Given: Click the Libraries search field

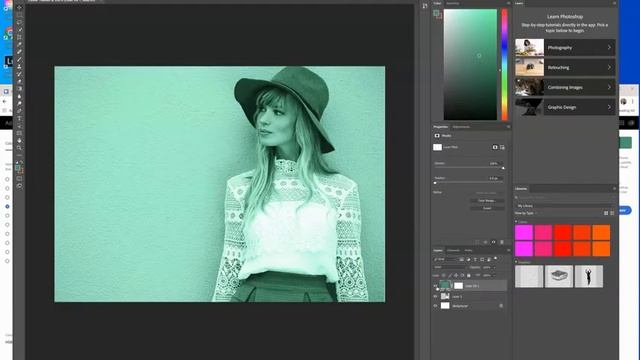Looking at the screenshot, I should point(565,197).
